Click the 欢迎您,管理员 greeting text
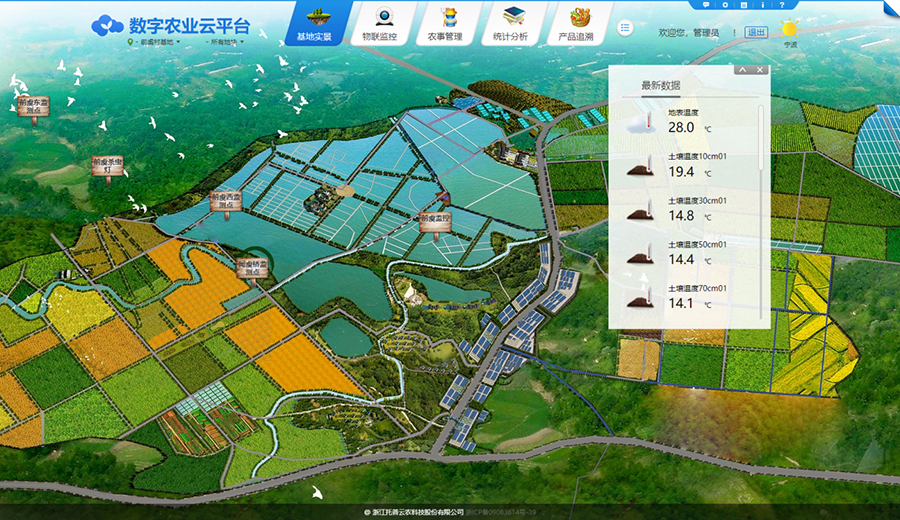The height and width of the screenshot is (520, 900). pyautogui.click(x=689, y=33)
